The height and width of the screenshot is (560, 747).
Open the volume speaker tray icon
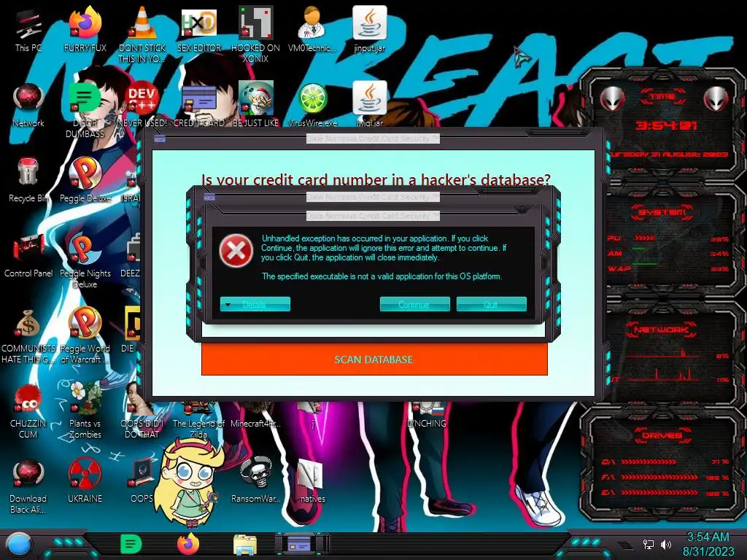[x=665, y=544]
